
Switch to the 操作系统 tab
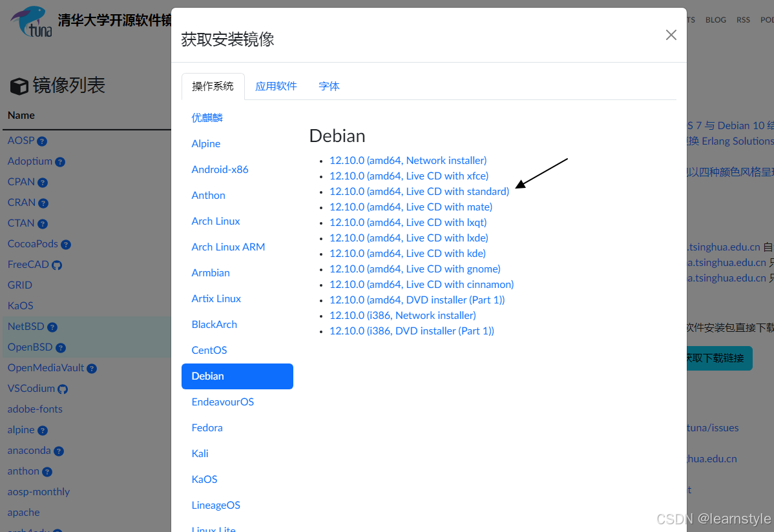coord(213,87)
